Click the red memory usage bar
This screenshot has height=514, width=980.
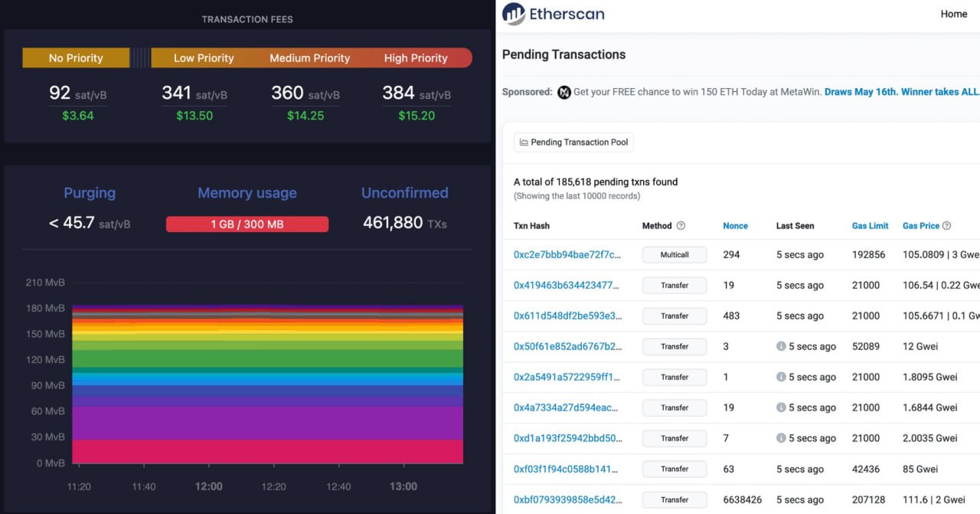(247, 224)
